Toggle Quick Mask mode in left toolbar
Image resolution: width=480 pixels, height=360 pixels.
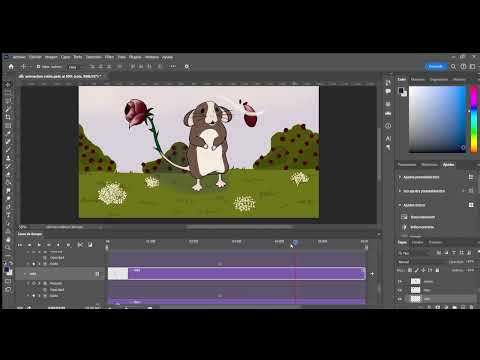[8, 281]
